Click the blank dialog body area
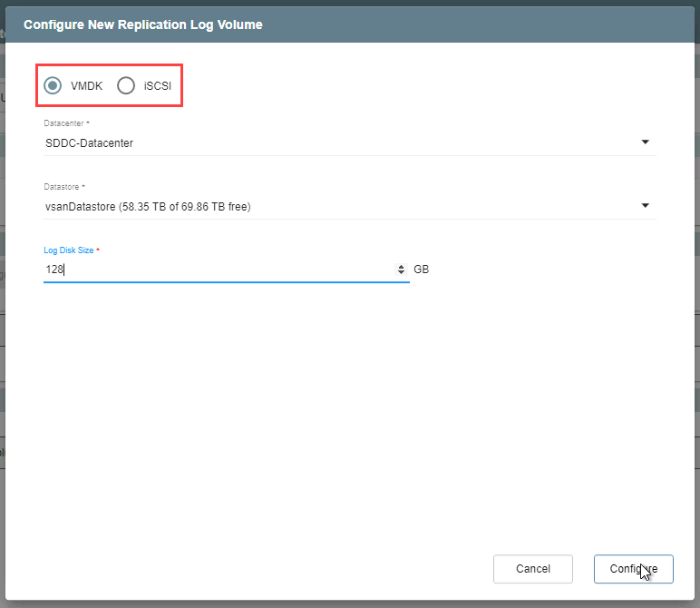Image resolution: width=700 pixels, height=608 pixels. click(x=349, y=408)
